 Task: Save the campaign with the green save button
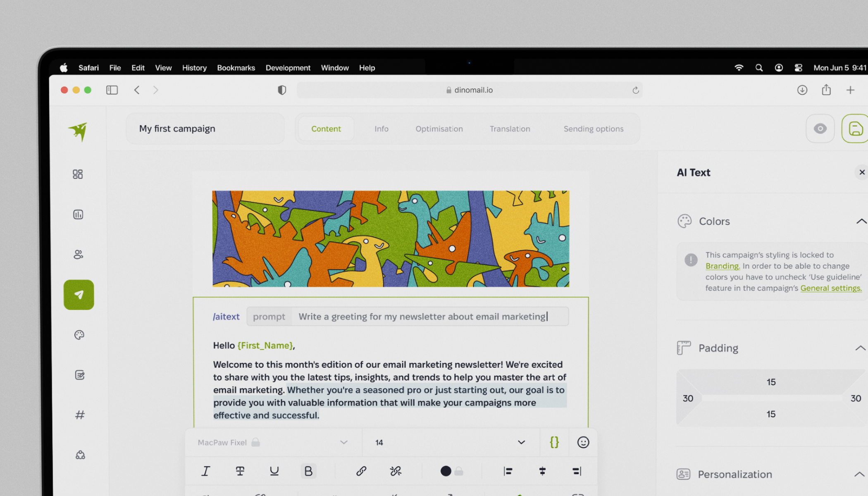855,129
